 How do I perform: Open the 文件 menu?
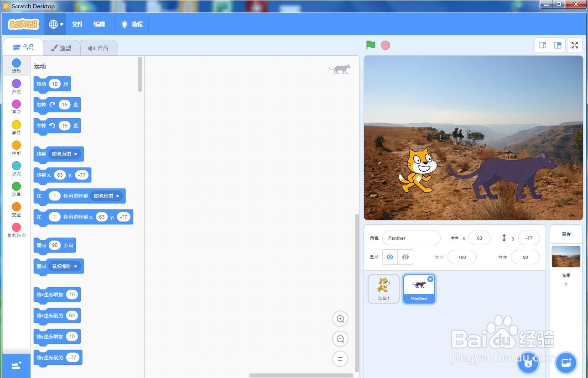click(78, 24)
